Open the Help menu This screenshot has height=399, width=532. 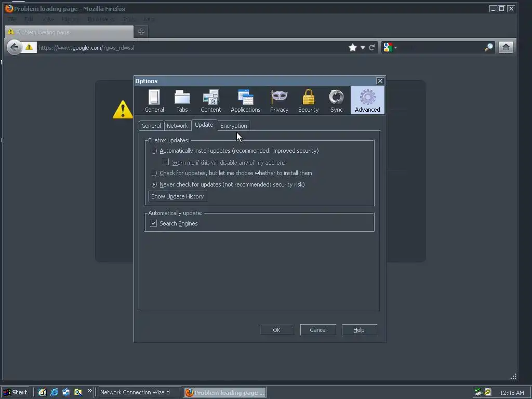(x=149, y=19)
